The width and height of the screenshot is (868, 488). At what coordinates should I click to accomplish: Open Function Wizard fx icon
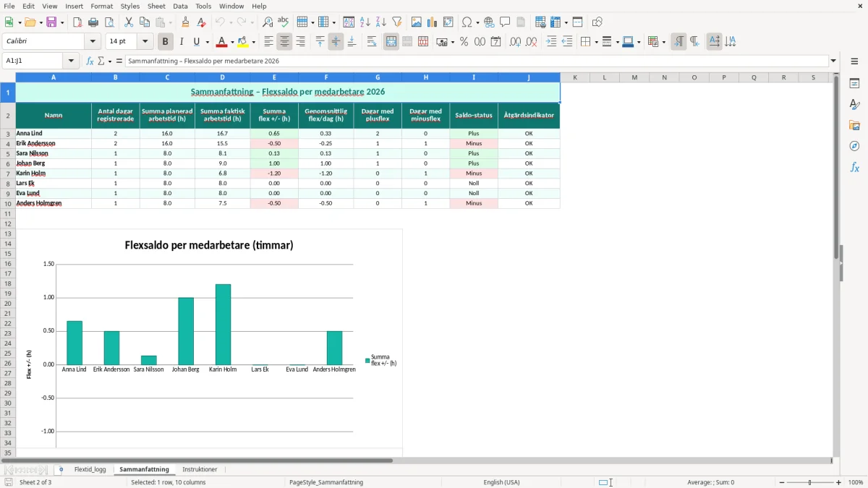[90, 61]
